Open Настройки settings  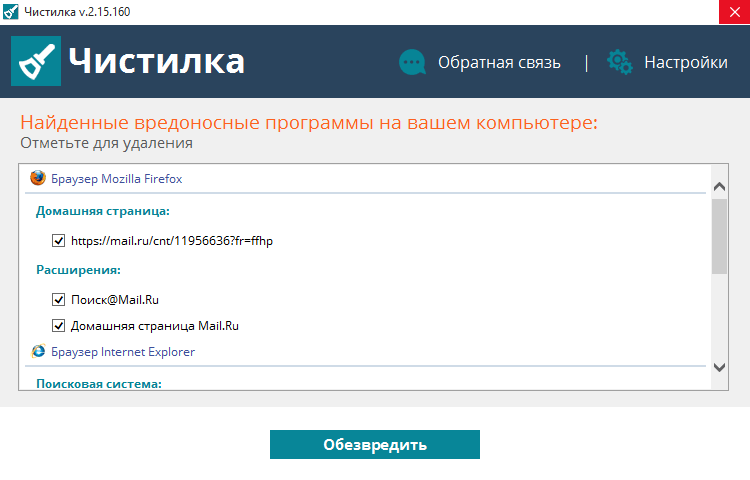(x=686, y=63)
